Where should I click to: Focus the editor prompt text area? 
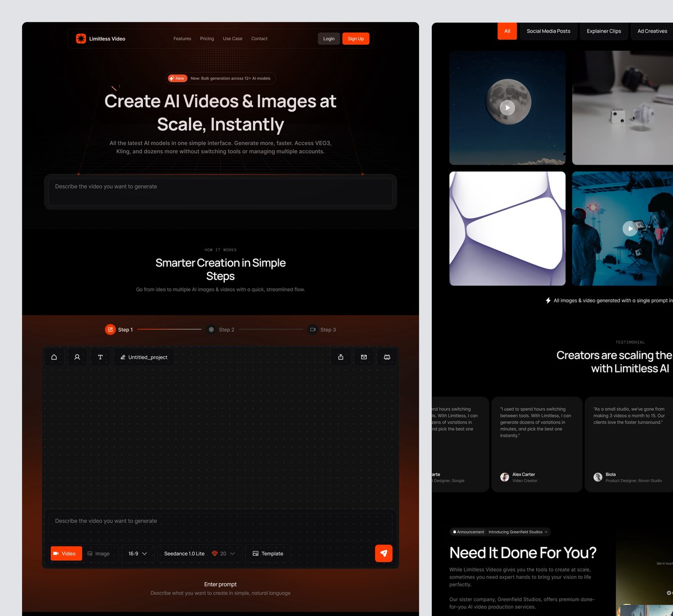(x=220, y=526)
